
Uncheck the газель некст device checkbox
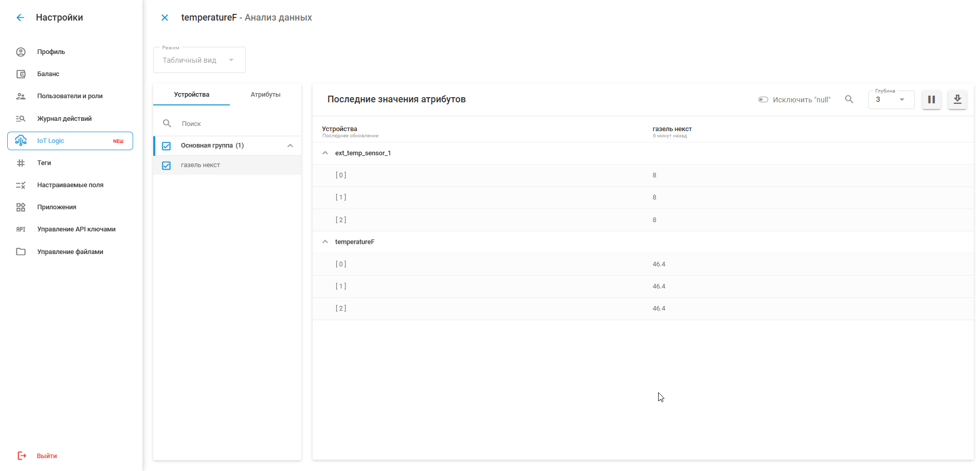167,166
